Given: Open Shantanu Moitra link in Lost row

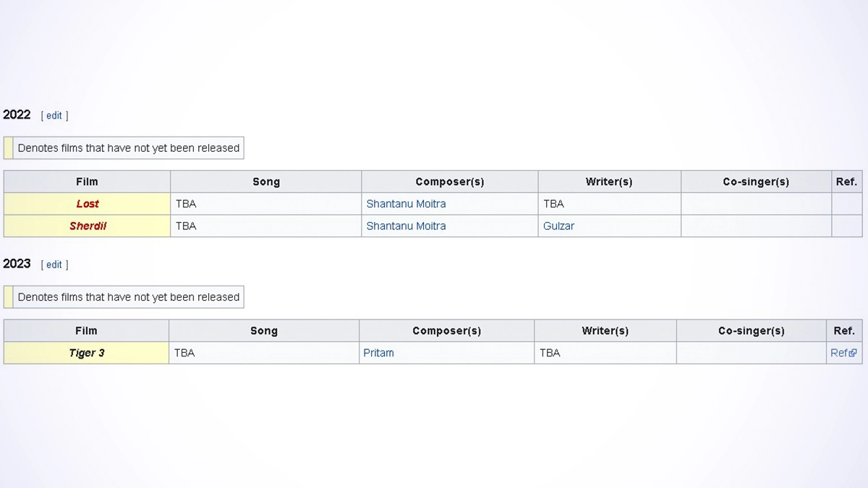Looking at the screenshot, I should pos(406,204).
